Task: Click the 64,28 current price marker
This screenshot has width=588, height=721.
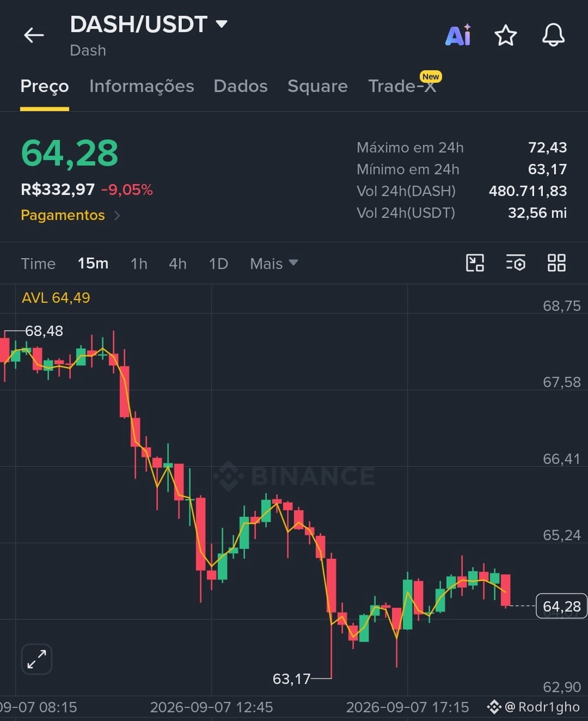Action: [x=561, y=606]
